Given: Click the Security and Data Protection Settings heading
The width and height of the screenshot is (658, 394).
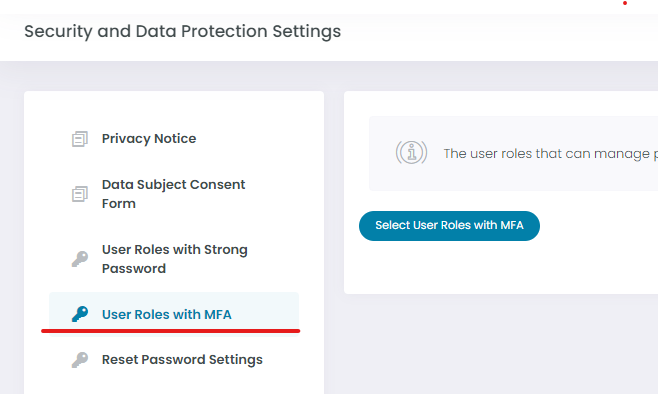Looking at the screenshot, I should [183, 31].
